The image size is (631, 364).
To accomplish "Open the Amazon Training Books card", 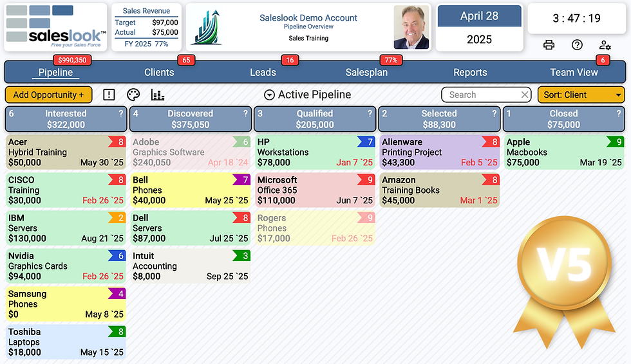I will tap(439, 190).
